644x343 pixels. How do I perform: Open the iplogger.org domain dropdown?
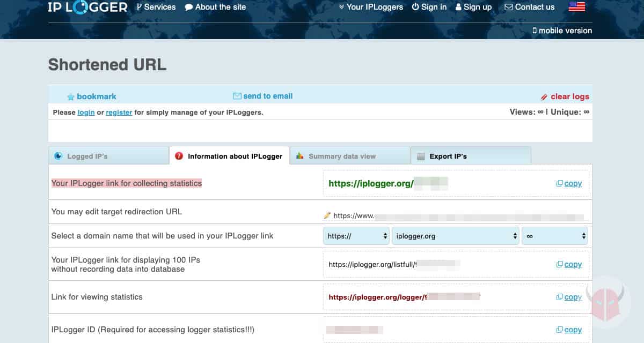456,236
